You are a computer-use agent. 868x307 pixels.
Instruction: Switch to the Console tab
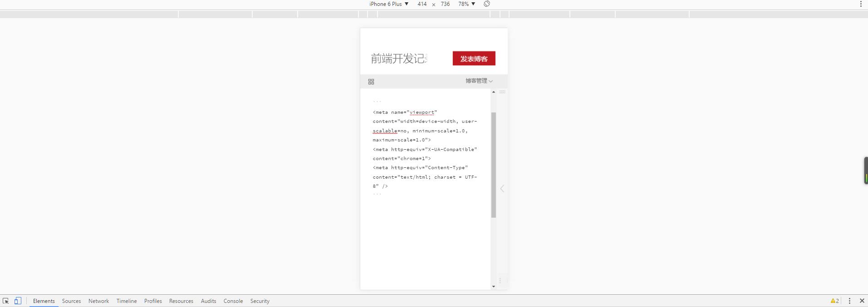coord(233,301)
